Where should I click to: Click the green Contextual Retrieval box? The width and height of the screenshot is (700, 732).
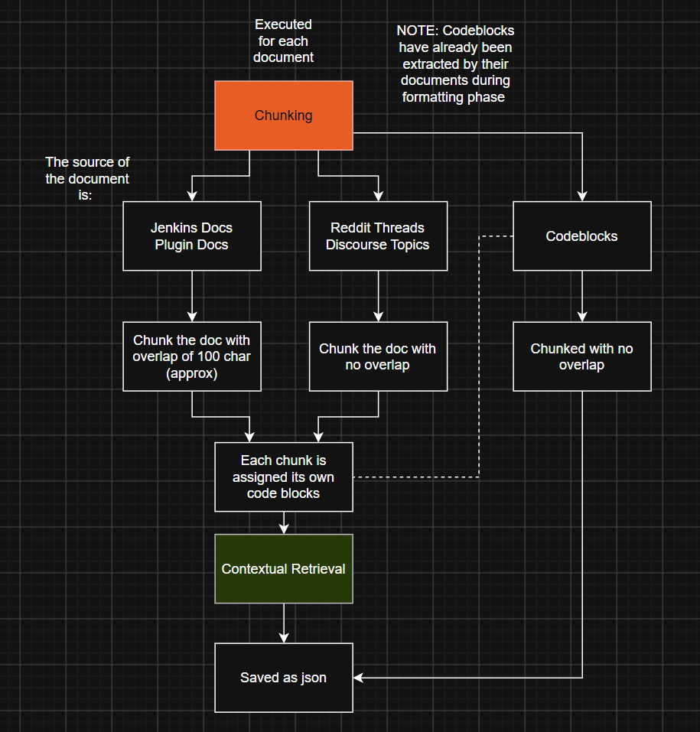(284, 568)
